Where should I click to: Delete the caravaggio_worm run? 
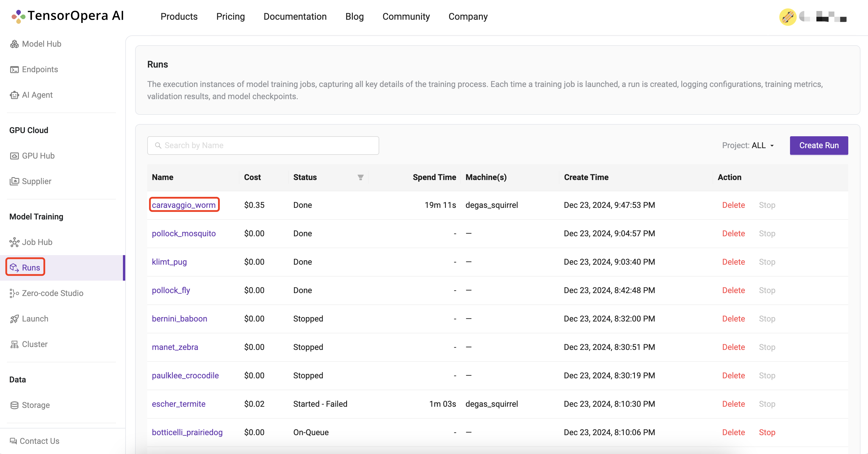734,205
